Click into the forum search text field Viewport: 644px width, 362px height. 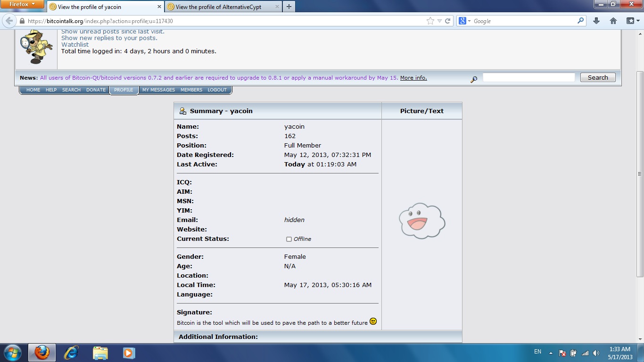click(528, 77)
